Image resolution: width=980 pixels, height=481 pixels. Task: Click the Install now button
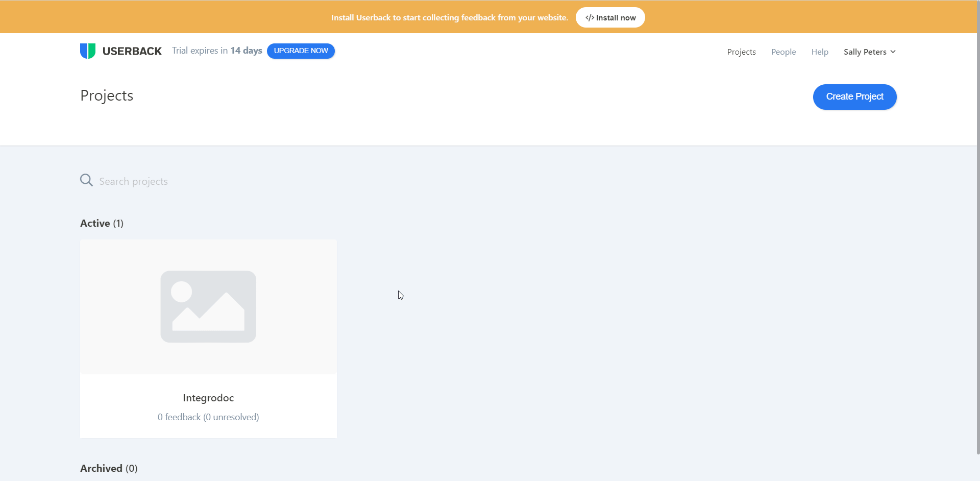click(610, 17)
